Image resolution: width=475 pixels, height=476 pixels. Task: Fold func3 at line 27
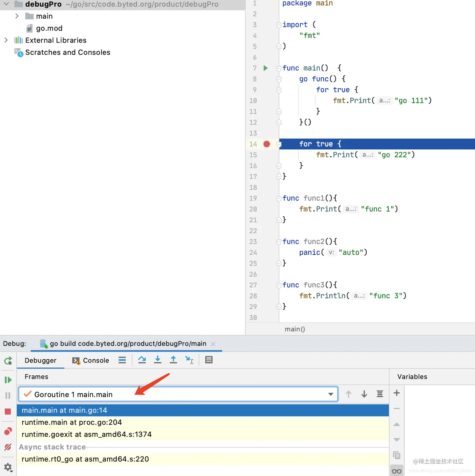(x=279, y=285)
